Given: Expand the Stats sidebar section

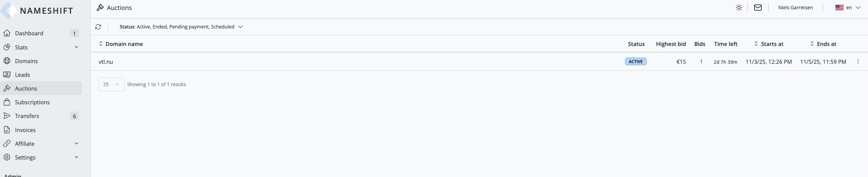Looking at the screenshot, I should click(76, 47).
